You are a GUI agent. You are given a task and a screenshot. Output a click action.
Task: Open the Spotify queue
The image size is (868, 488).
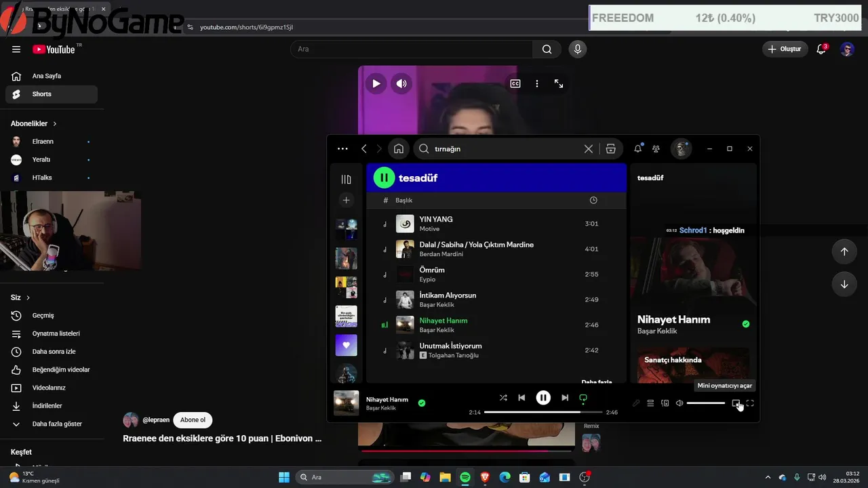[650, 403]
